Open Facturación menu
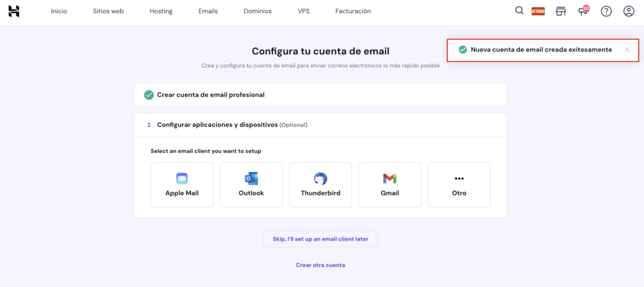The image size is (644, 287). [353, 11]
